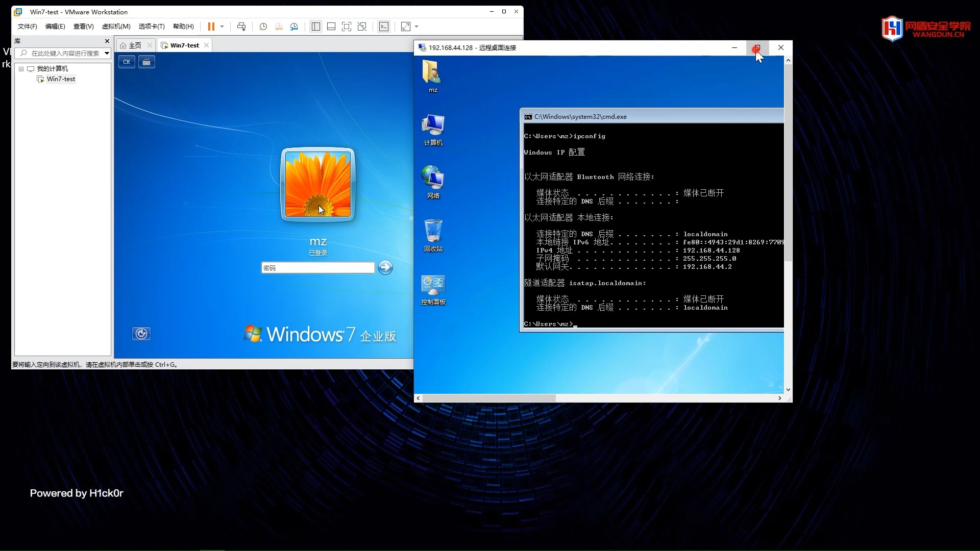Click the VMware Workstation title bar icon
This screenshot has height=551, width=980.
pyautogui.click(x=18, y=12)
